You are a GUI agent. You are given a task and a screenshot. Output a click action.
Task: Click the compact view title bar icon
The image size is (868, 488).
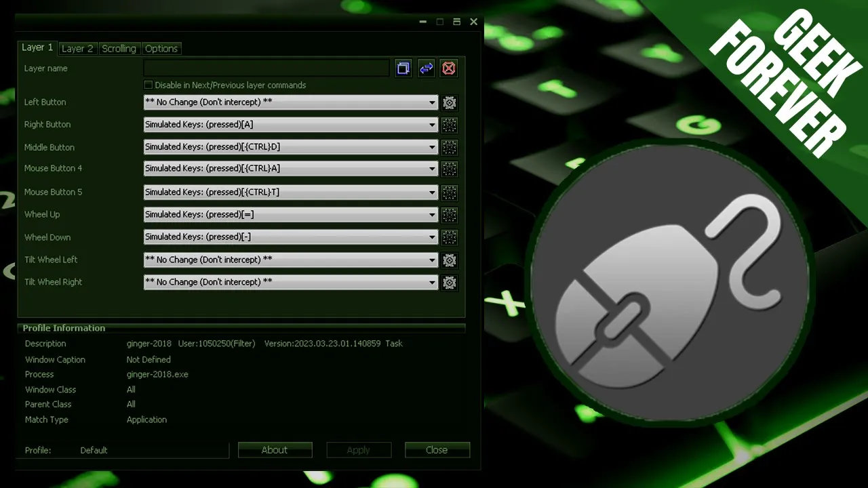457,22
